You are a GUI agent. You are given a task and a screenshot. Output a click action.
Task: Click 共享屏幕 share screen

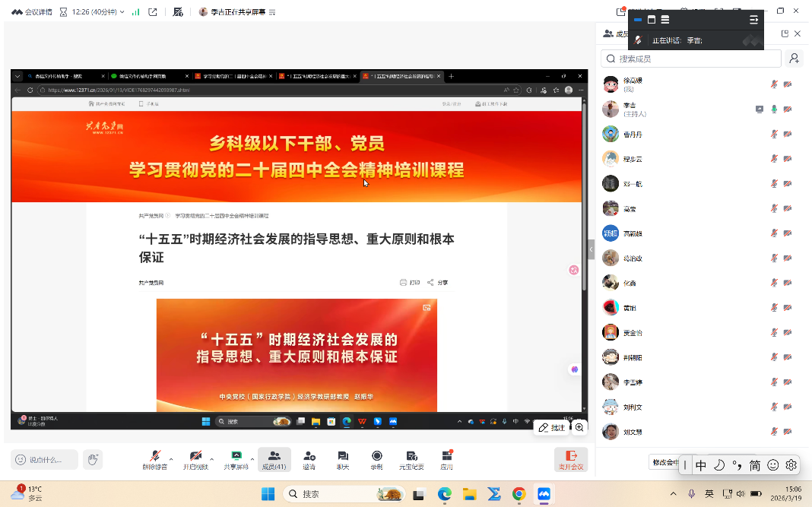[x=236, y=459]
